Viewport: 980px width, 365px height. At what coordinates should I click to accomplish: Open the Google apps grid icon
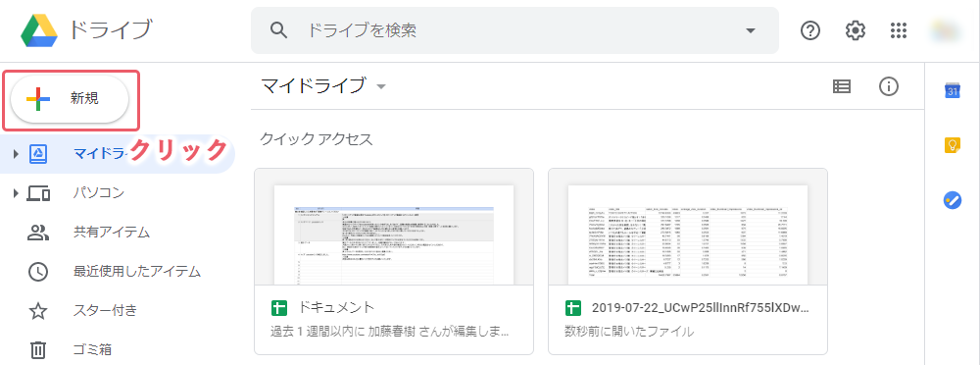coord(898,30)
